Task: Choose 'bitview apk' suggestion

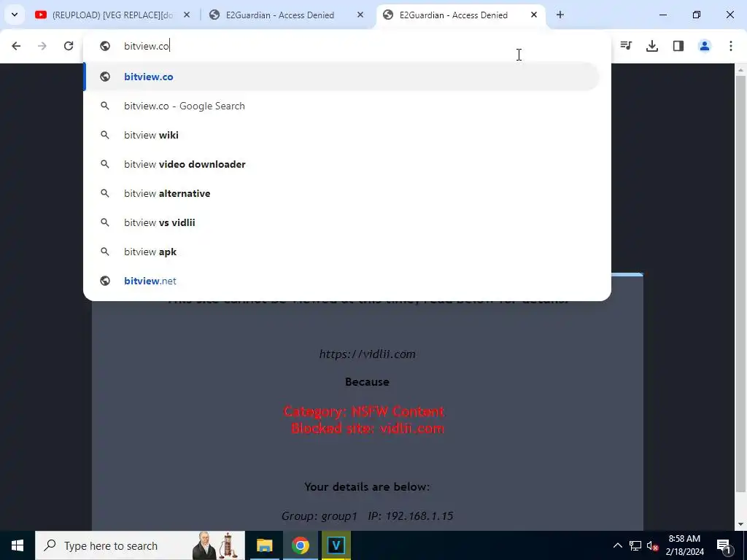Action: point(341,252)
